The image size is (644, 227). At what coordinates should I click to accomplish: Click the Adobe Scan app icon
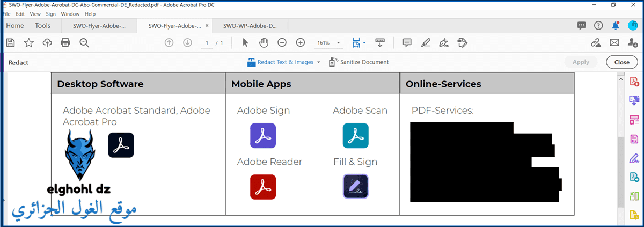pyautogui.click(x=356, y=136)
